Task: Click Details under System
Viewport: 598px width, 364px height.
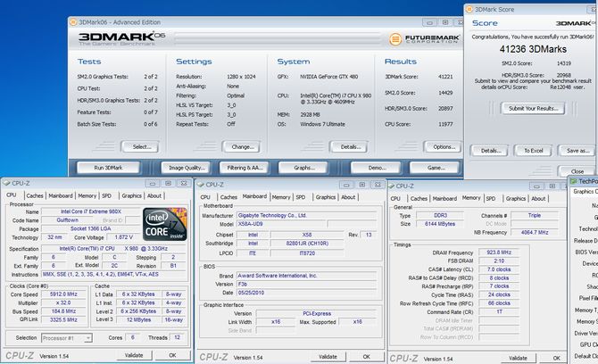Action: pyautogui.click(x=350, y=146)
